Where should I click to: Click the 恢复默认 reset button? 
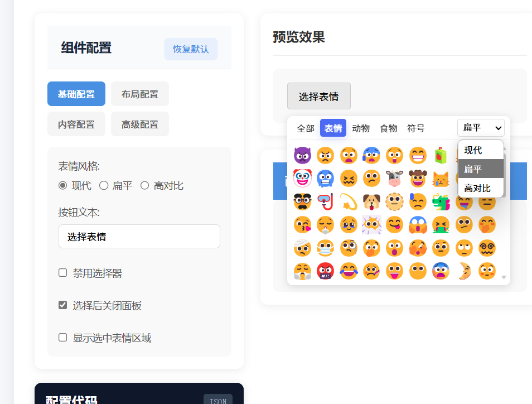click(x=191, y=49)
